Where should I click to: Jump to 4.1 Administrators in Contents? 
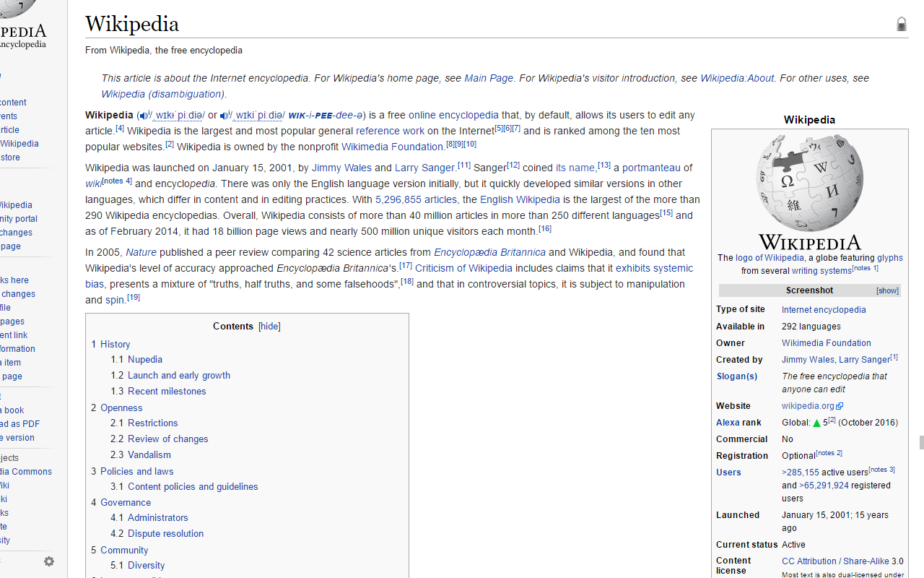149,517
